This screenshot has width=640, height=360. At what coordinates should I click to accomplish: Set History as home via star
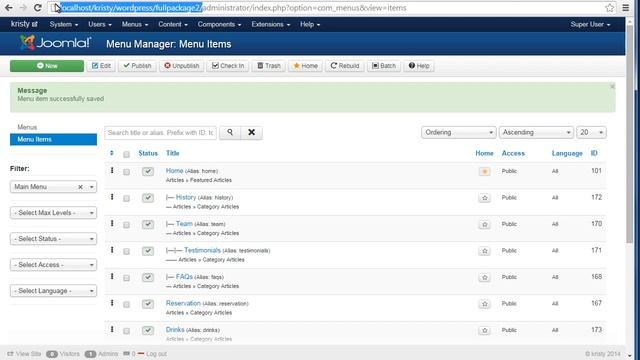484,198
